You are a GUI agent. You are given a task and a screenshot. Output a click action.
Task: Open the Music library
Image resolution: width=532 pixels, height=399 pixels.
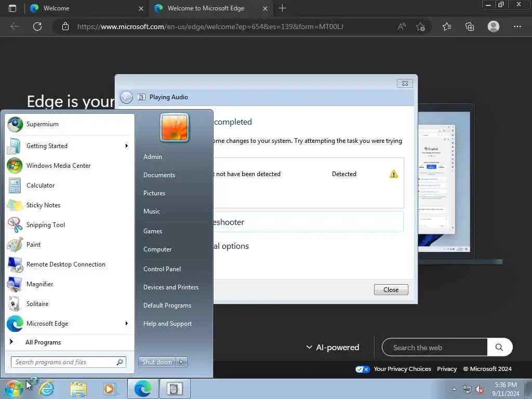(x=152, y=211)
